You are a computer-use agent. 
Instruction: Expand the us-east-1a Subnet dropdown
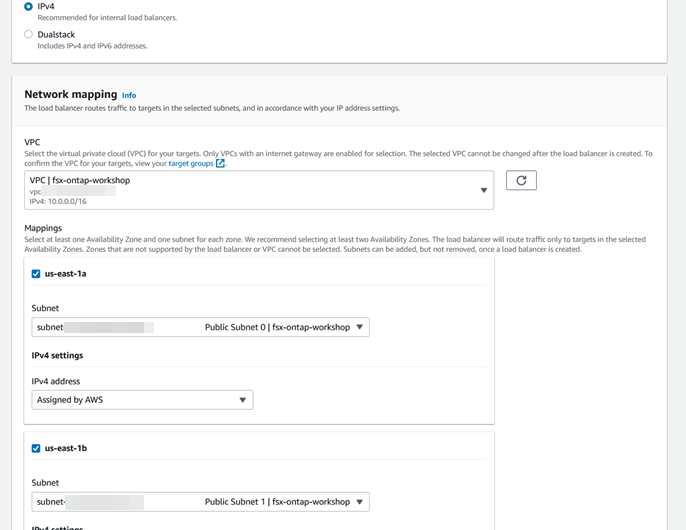coord(200,327)
